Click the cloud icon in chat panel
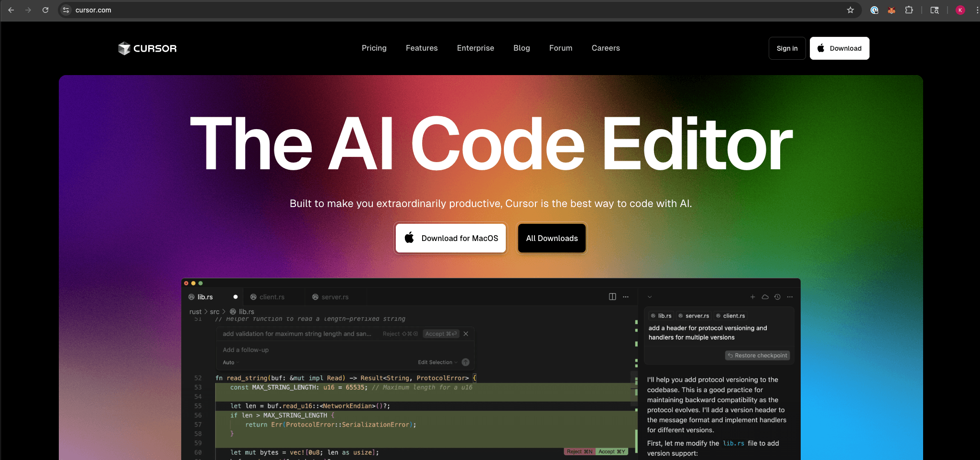This screenshot has width=980, height=460. [x=765, y=297]
